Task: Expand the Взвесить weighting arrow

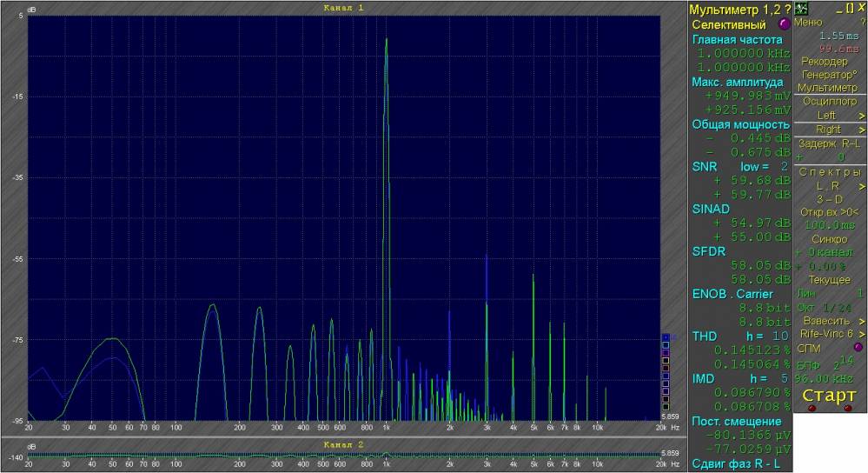Action: click(x=862, y=321)
